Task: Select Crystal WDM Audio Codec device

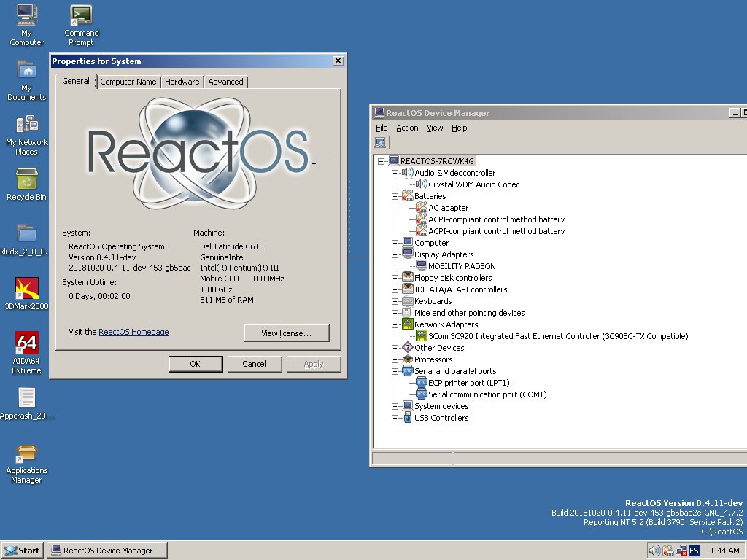Action: pos(473,184)
